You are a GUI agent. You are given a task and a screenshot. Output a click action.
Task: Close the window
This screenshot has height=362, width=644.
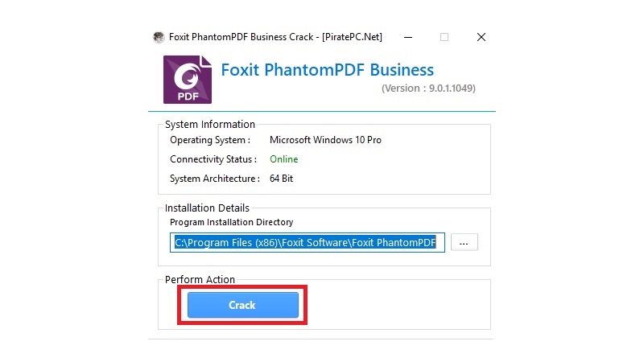point(481,37)
